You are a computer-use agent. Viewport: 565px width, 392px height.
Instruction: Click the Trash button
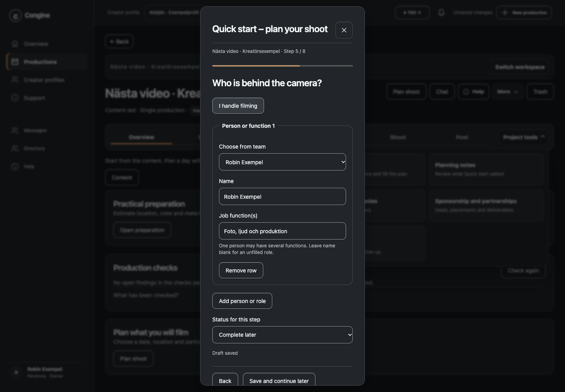[x=540, y=92]
